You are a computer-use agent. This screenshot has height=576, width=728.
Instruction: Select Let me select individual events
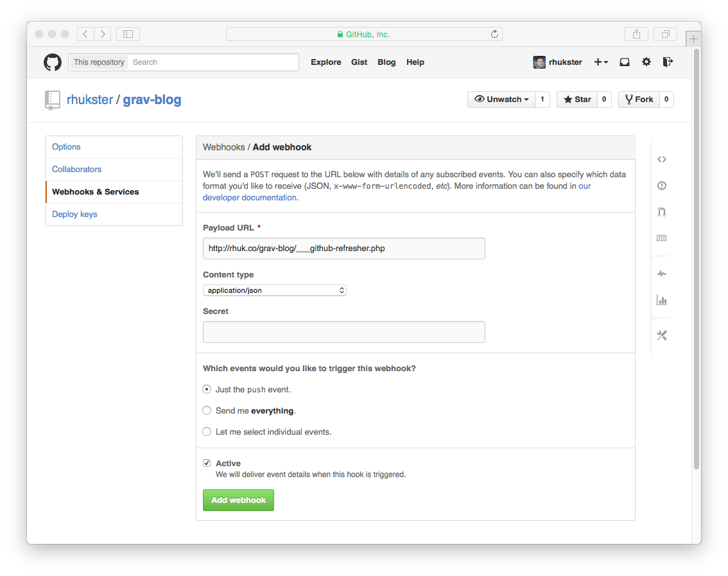[207, 432]
